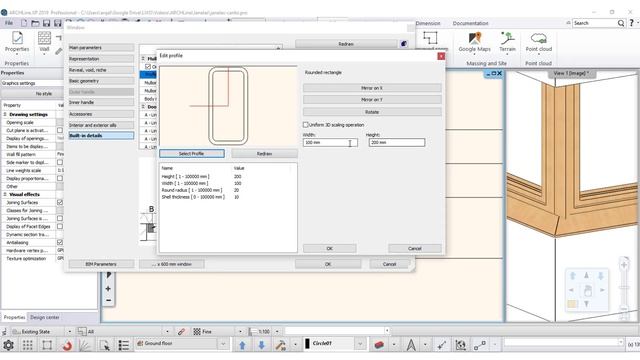
Task: Open the Graphics settings dropdown
Action: (x=31, y=83)
